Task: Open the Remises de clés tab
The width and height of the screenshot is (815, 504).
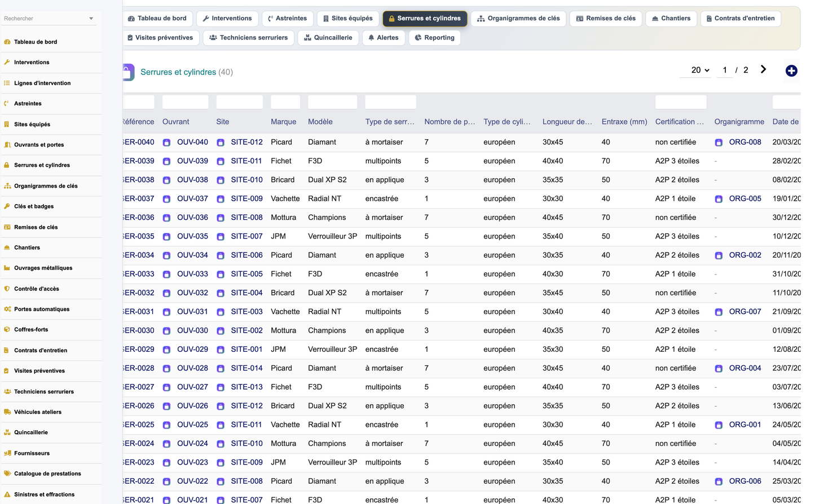Action: pos(606,19)
